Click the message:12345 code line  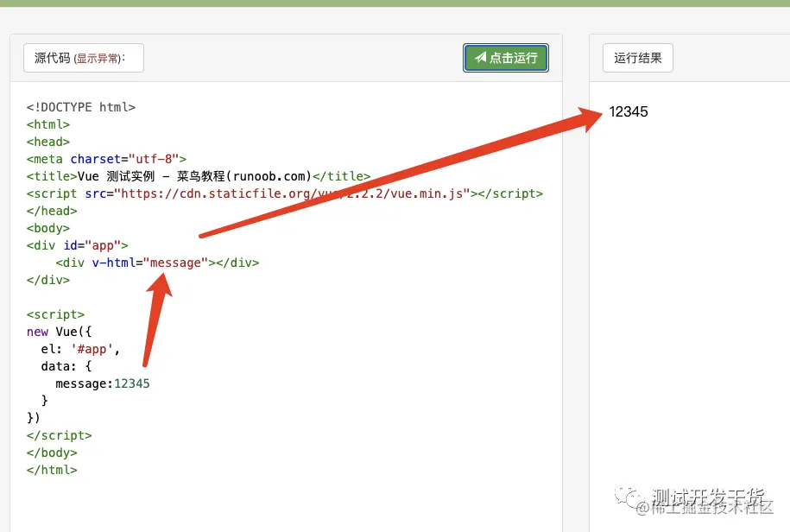click(103, 383)
